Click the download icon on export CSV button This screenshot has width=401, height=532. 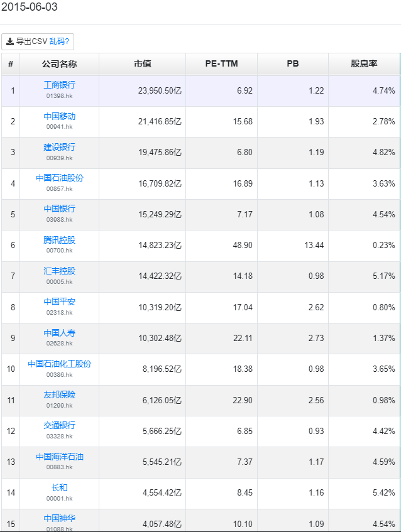[10, 41]
